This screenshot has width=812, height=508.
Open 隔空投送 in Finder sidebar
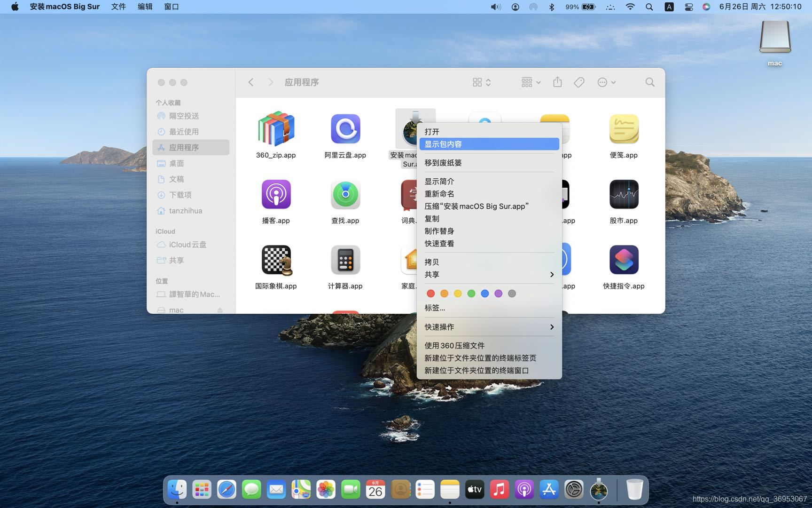point(191,116)
